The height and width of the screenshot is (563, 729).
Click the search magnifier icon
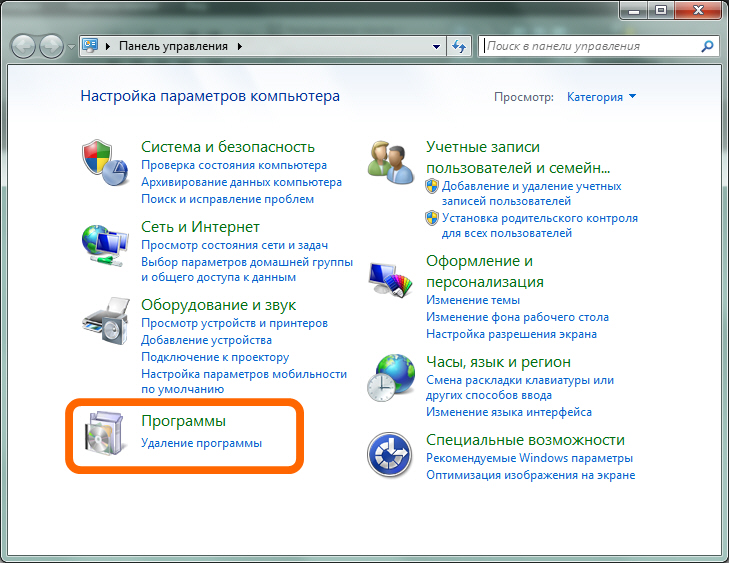point(707,46)
